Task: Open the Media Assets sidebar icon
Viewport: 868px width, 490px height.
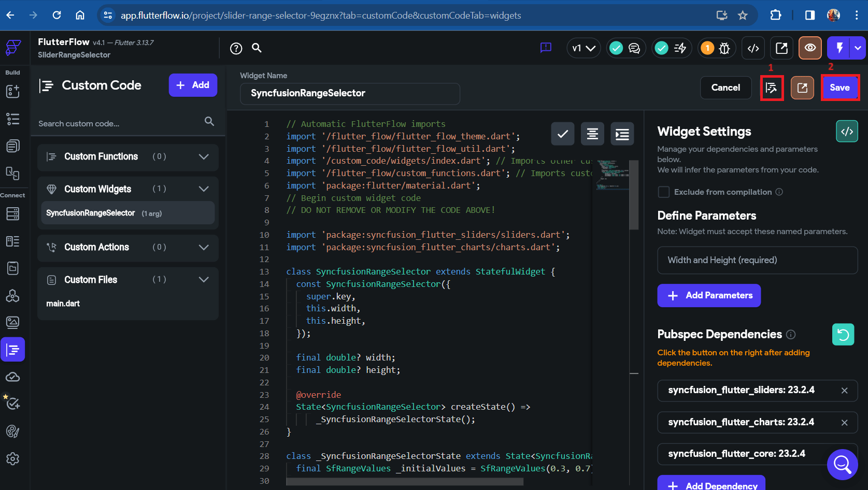Action: pos(12,323)
